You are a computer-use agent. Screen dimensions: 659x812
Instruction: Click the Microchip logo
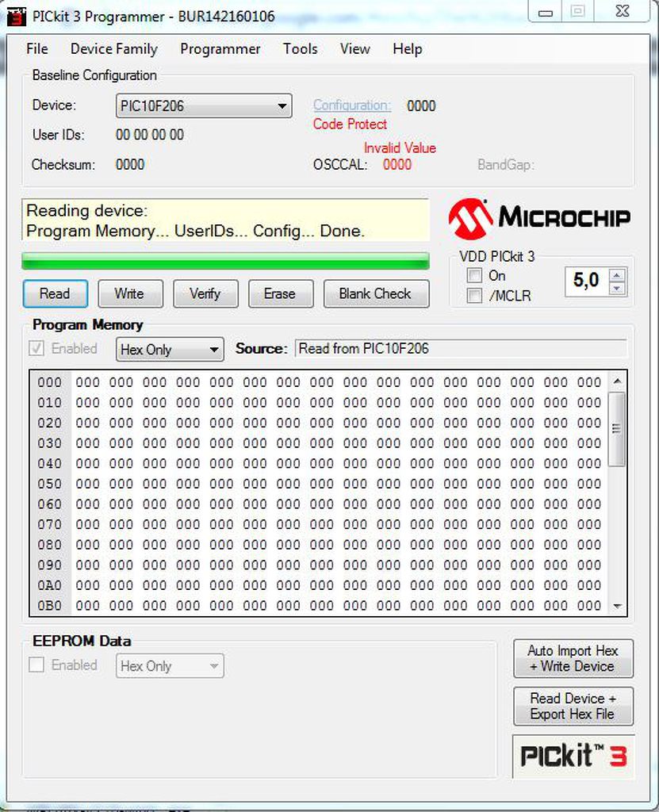pos(539,217)
